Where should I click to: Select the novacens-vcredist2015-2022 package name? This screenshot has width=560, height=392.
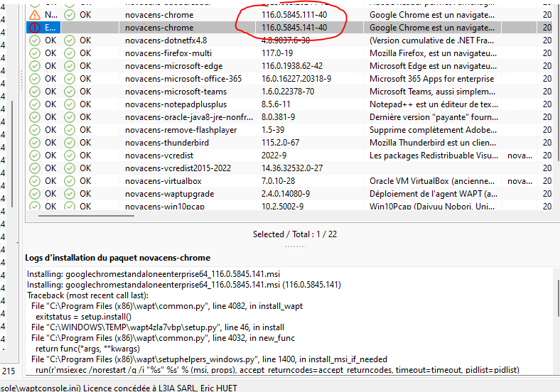click(x=178, y=168)
